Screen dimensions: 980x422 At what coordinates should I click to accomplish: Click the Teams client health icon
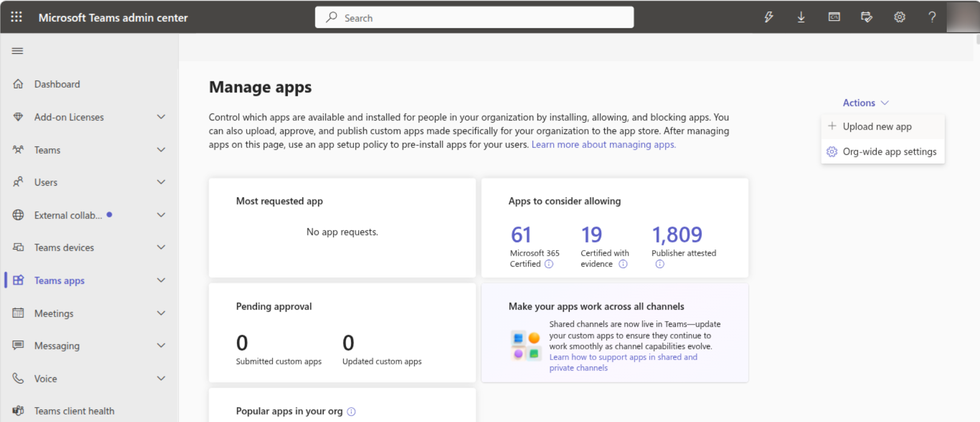point(18,411)
